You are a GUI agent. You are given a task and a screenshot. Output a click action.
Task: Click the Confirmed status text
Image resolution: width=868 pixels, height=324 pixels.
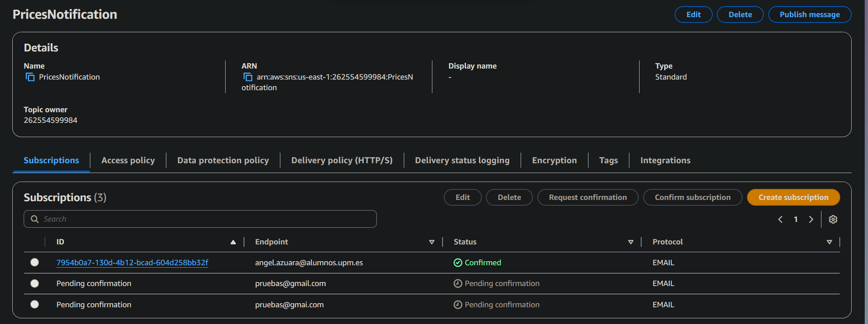point(483,263)
